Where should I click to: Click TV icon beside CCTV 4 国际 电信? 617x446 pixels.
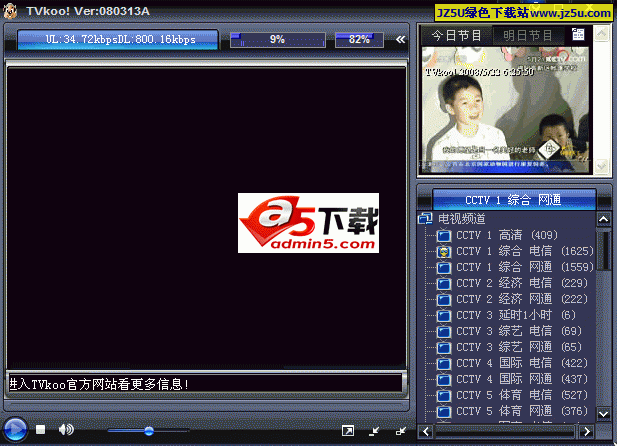[444, 364]
